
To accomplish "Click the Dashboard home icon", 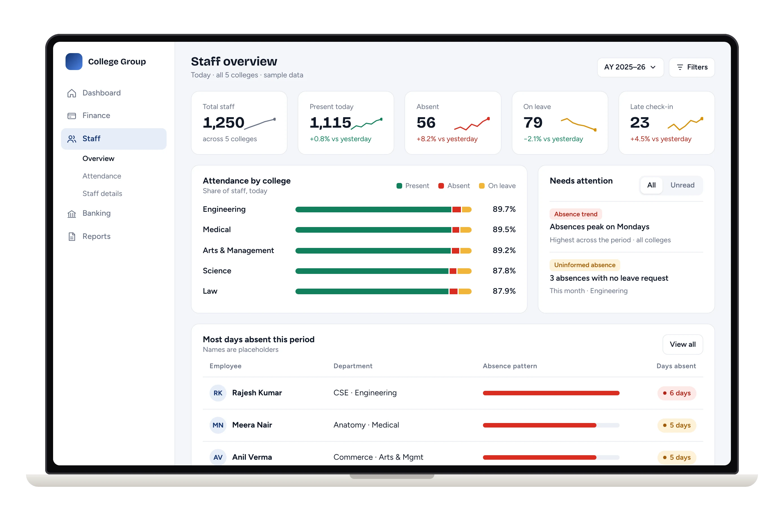I will 71,93.
